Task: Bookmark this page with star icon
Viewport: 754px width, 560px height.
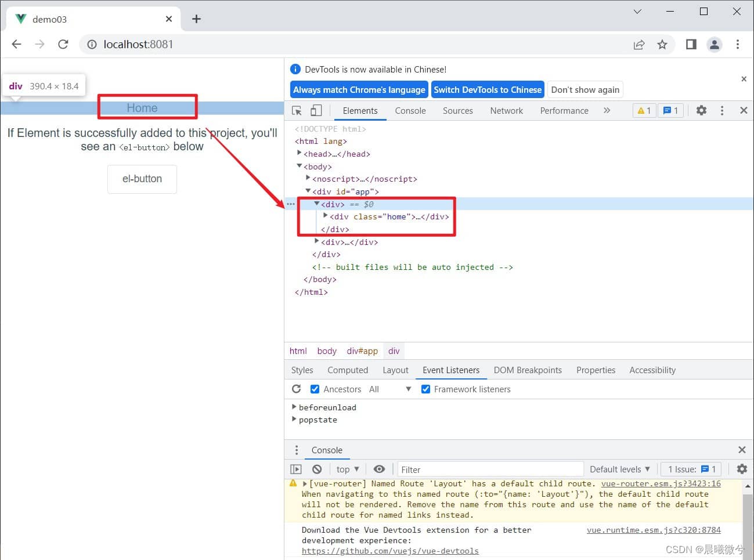Action: coord(662,45)
